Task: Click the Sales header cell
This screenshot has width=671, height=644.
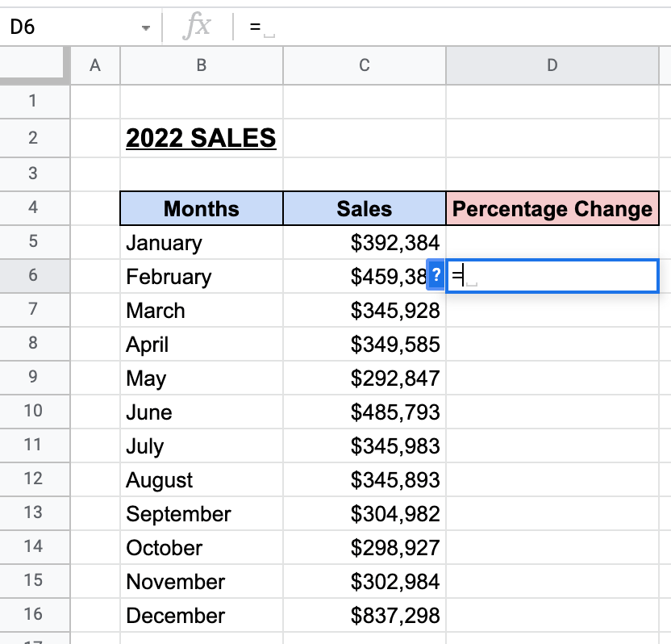Action: click(x=364, y=208)
